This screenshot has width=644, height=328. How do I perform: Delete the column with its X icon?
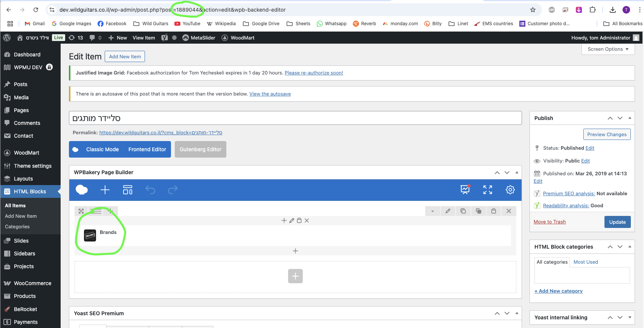[307, 220]
